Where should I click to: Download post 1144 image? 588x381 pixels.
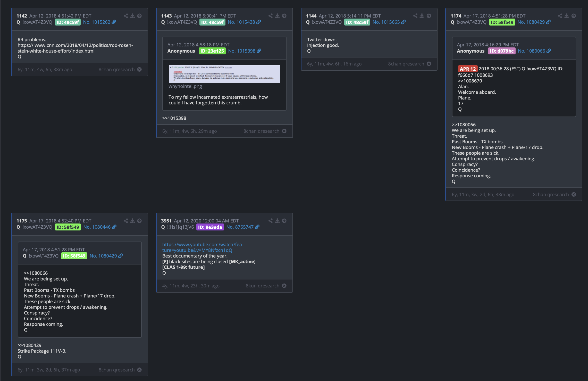pyautogui.click(x=422, y=16)
